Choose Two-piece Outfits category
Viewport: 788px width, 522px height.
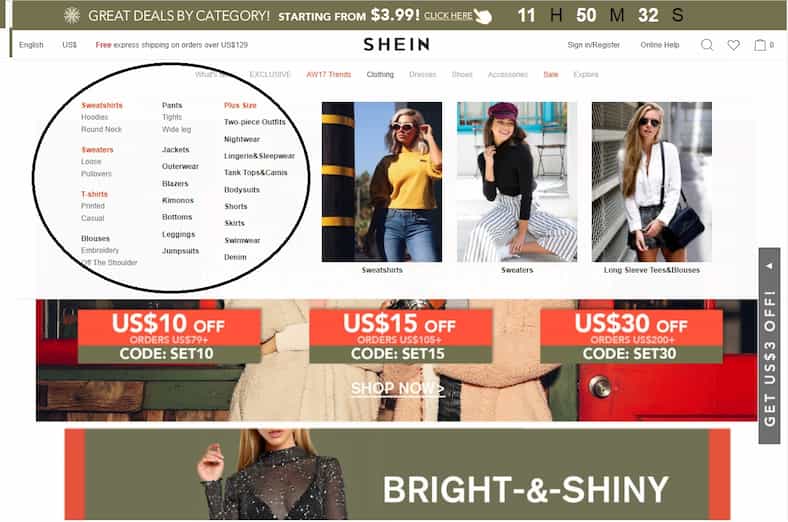(x=255, y=122)
